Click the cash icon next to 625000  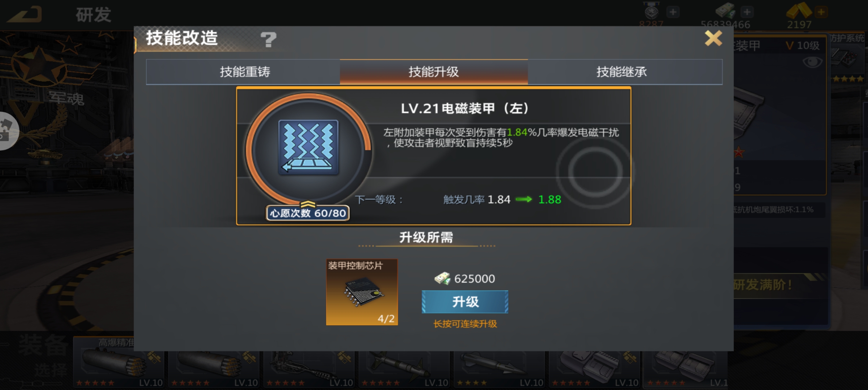(442, 278)
